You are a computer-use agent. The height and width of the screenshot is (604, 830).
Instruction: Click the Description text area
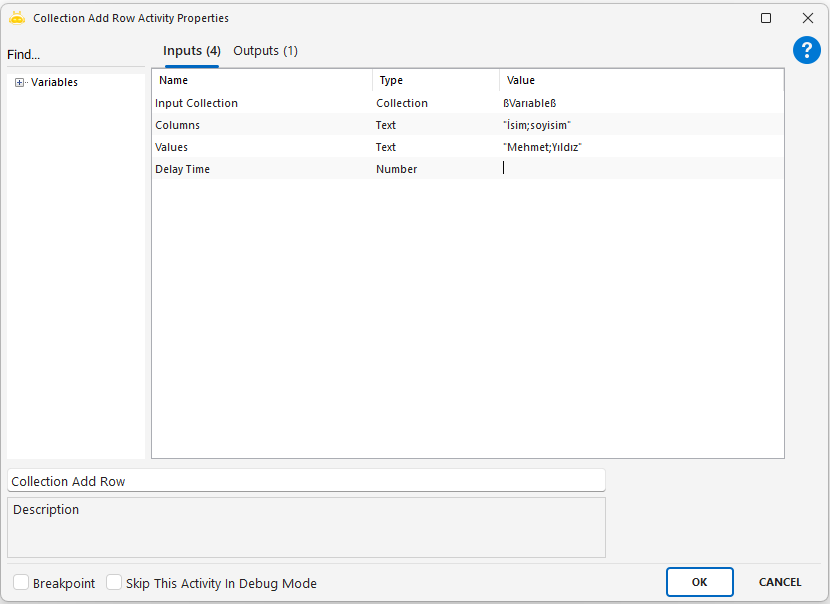tap(306, 527)
